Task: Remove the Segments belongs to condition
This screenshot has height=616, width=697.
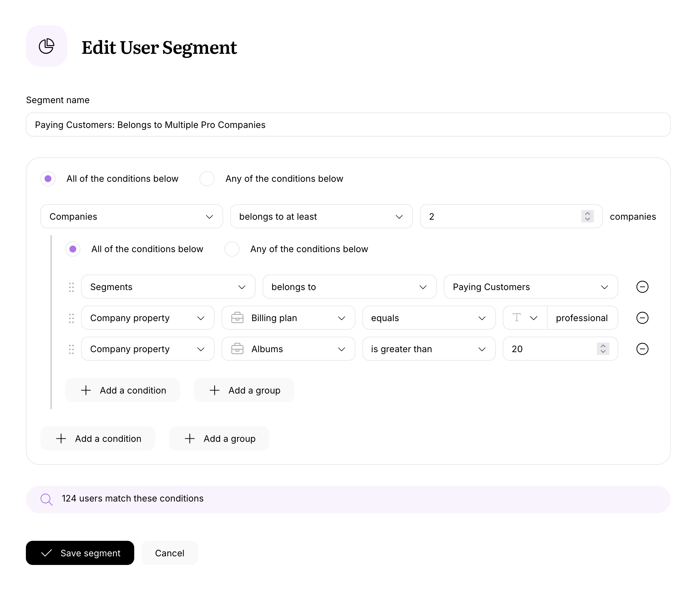Action: point(642,287)
